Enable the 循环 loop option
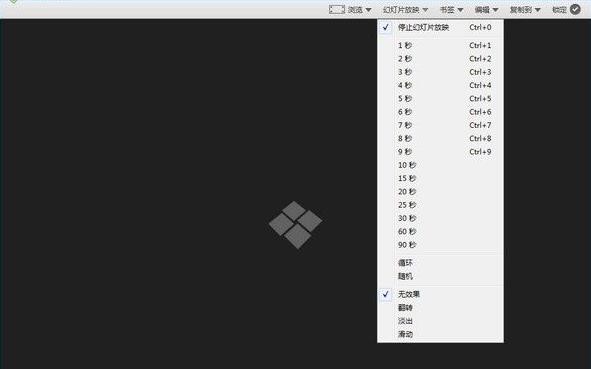 click(x=440, y=263)
